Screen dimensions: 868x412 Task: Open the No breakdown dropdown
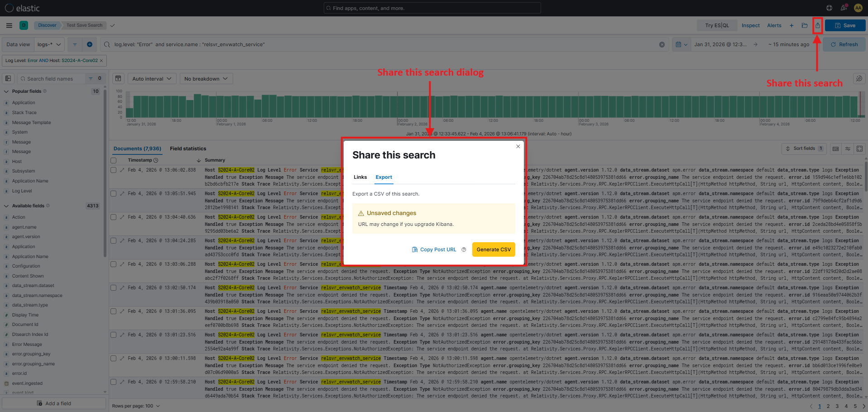206,78
